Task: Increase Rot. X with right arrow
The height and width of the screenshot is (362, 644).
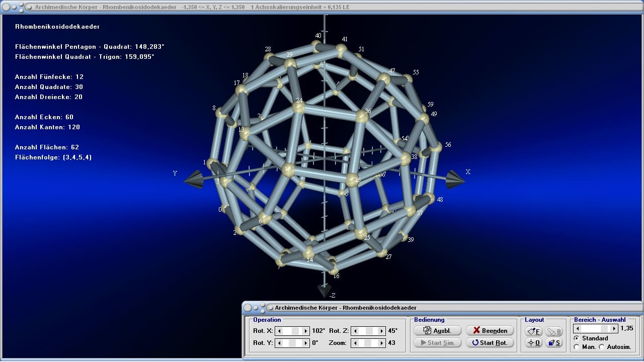Action: 305,331
